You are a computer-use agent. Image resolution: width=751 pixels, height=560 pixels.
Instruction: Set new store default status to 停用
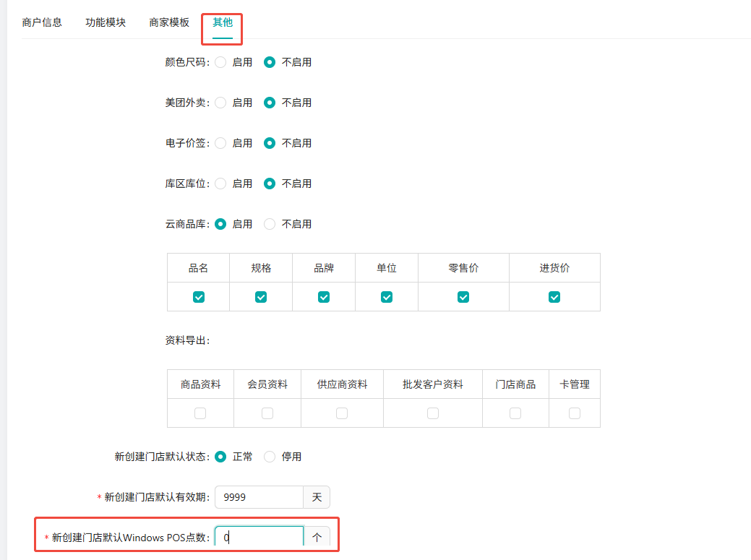click(270, 457)
